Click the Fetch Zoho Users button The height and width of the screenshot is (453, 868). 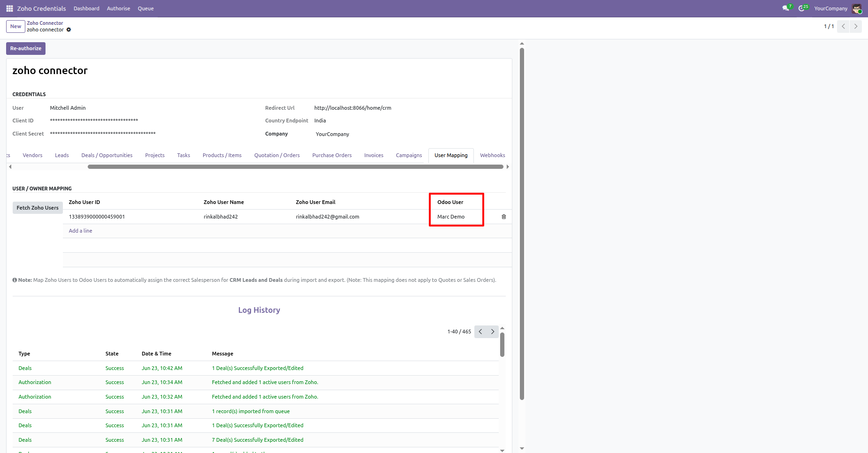click(38, 208)
